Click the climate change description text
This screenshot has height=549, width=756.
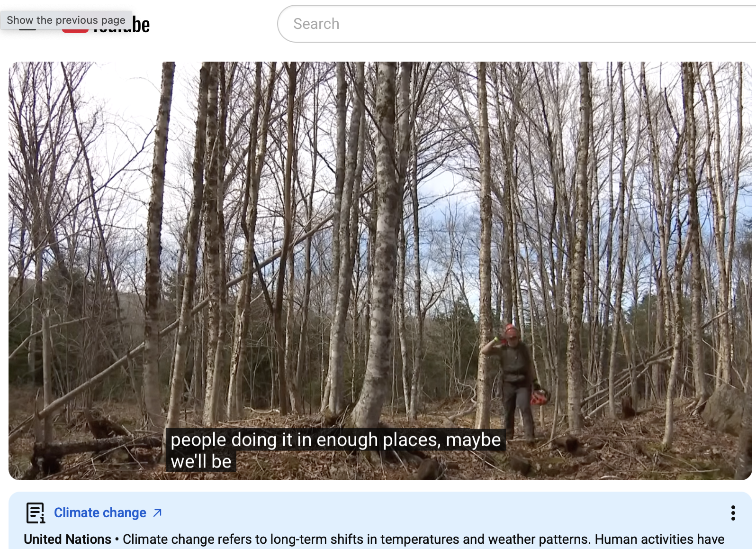pos(423,539)
